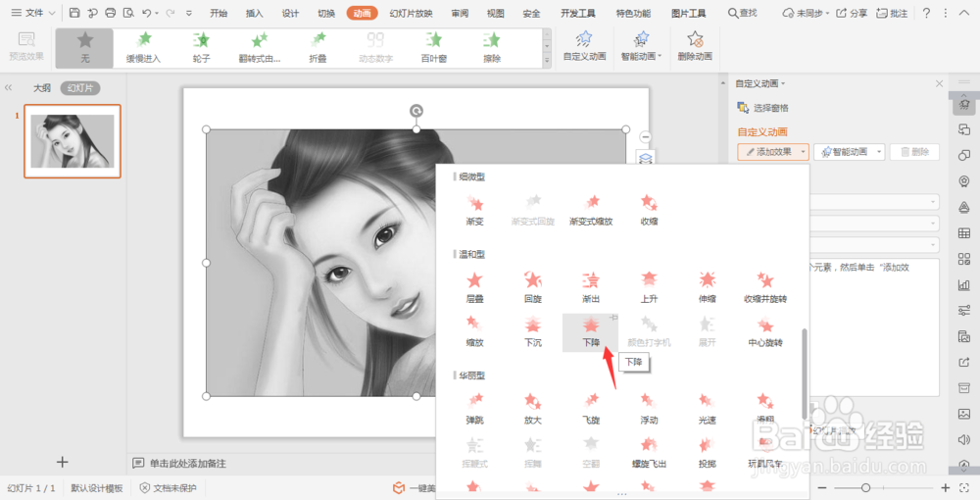Select the 下沉 animation effect
The width and height of the screenshot is (980, 500).
coord(532,331)
